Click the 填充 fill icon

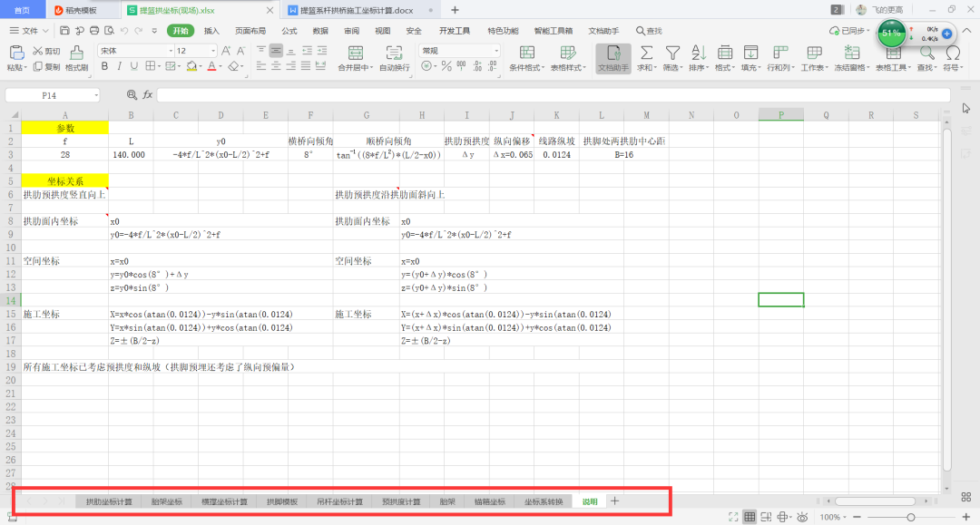750,53
